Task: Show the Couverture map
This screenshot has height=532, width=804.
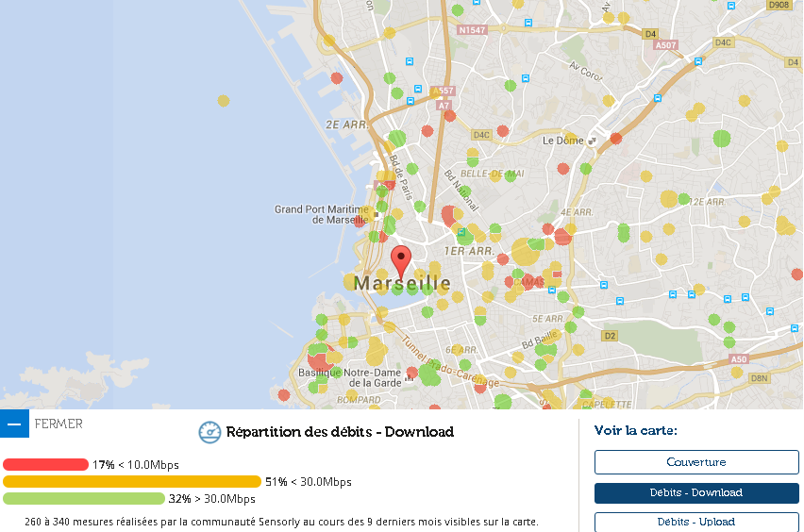Action: 696,462
